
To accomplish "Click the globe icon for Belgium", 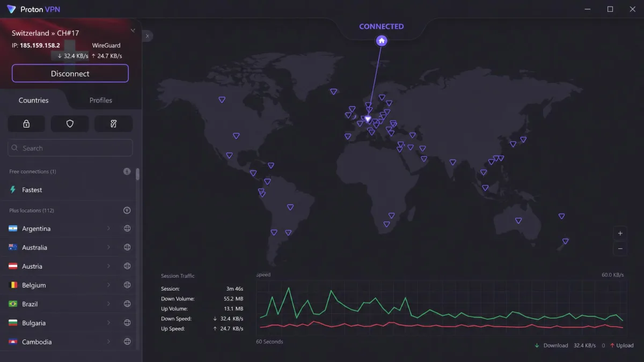I will [x=127, y=285].
